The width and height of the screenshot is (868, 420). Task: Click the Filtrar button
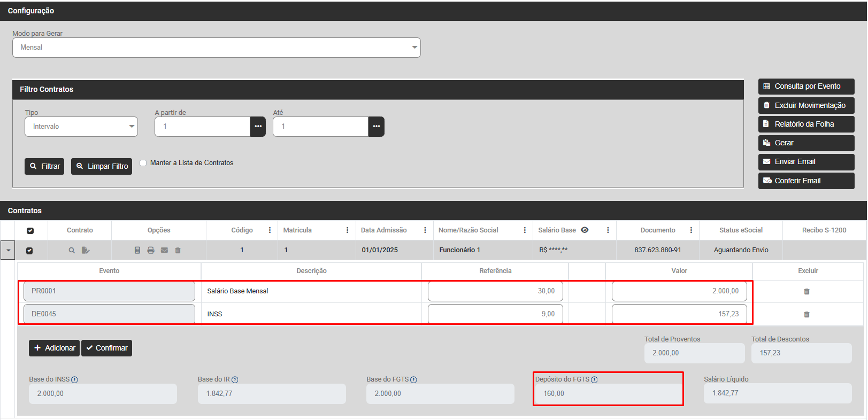[44, 167]
